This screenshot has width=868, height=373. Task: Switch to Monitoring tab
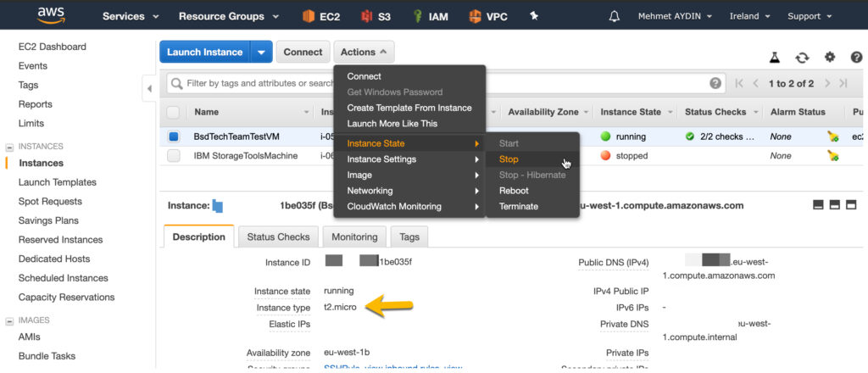coord(354,237)
